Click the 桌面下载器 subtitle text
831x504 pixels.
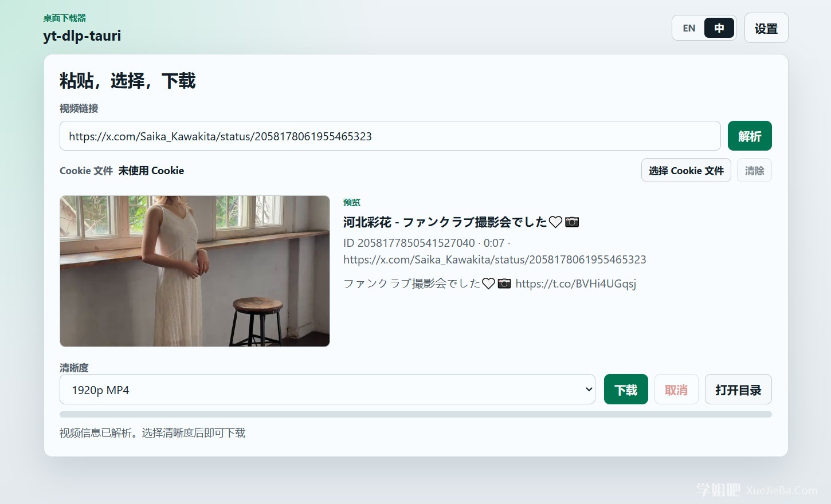[65, 18]
